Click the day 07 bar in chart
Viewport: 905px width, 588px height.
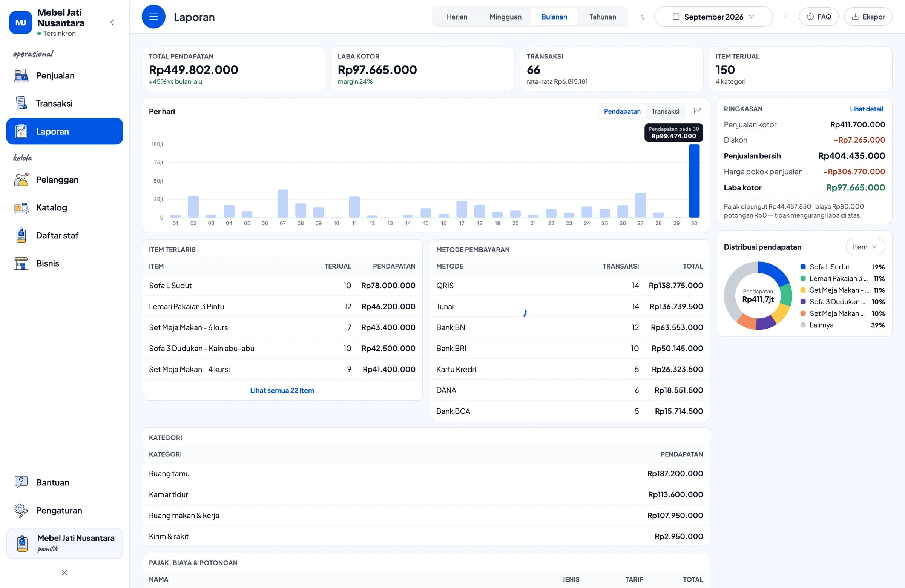point(282,203)
